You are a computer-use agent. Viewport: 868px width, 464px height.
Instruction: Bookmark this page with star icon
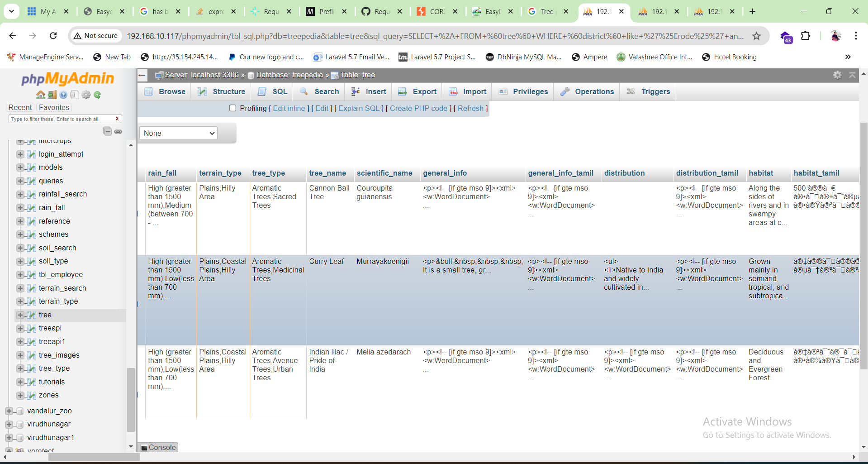point(756,36)
